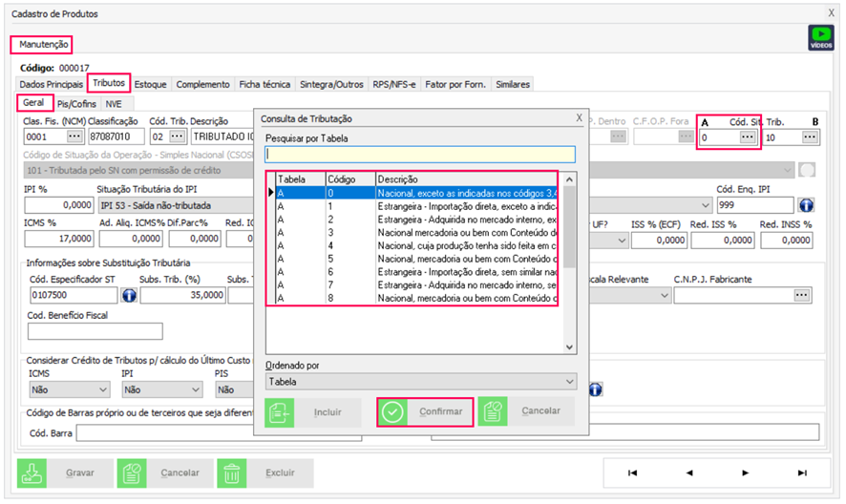Image resolution: width=846 pixels, height=504 pixels.
Task: Open the Vídeos help icon
Action: coord(820,37)
